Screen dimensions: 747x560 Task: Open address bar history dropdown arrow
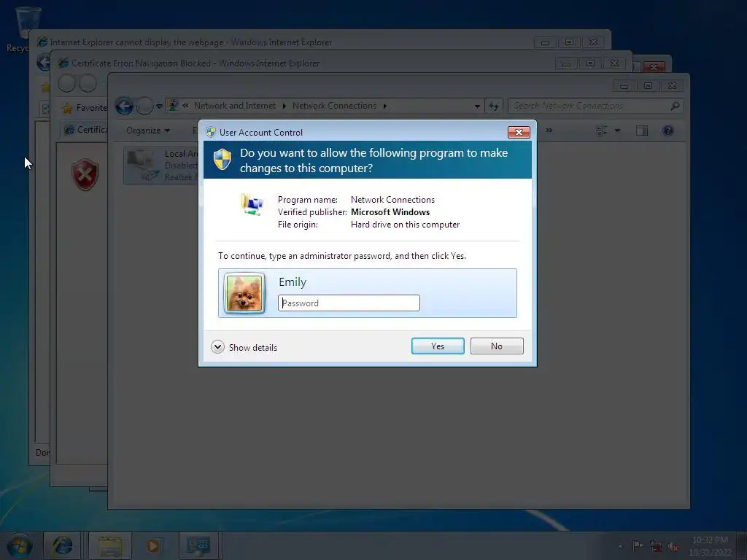click(477, 106)
